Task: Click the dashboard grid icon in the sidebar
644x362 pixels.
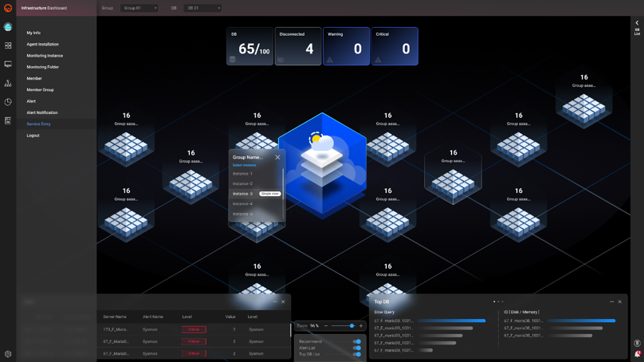Action: point(8,45)
